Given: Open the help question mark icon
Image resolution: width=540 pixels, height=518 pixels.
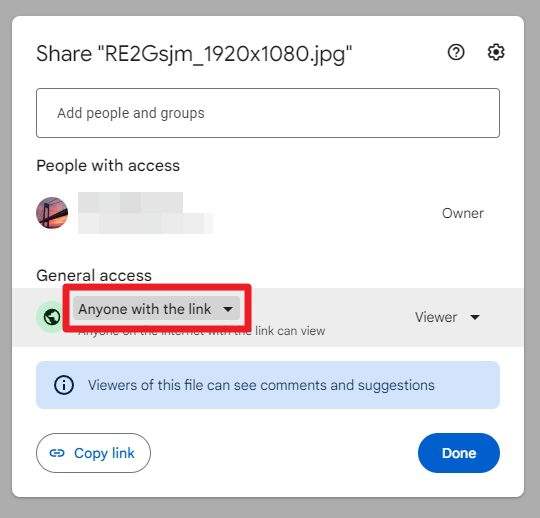Looking at the screenshot, I should tap(456, 52).
